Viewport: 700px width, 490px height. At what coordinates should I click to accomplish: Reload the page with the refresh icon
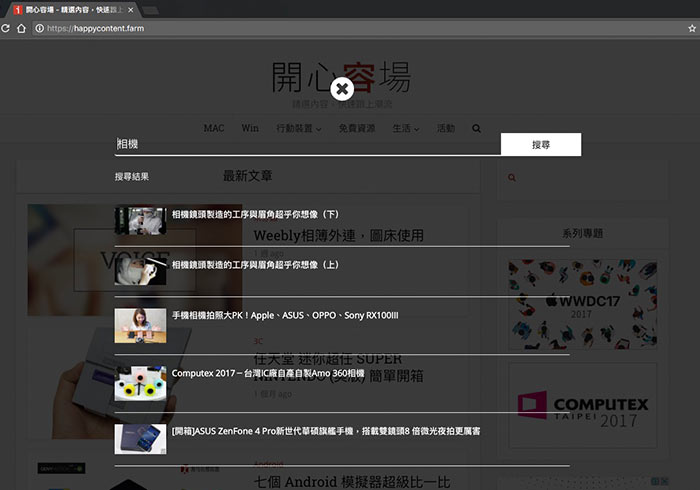pos(5,28)
